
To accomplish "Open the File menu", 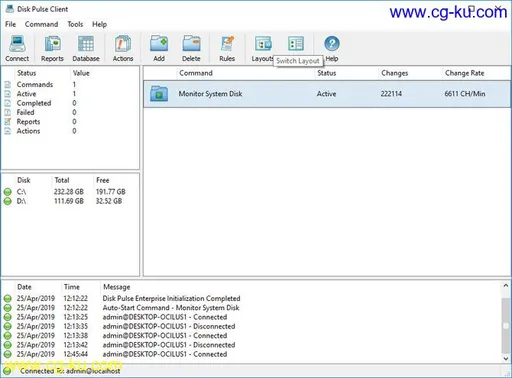I will 10,24.
